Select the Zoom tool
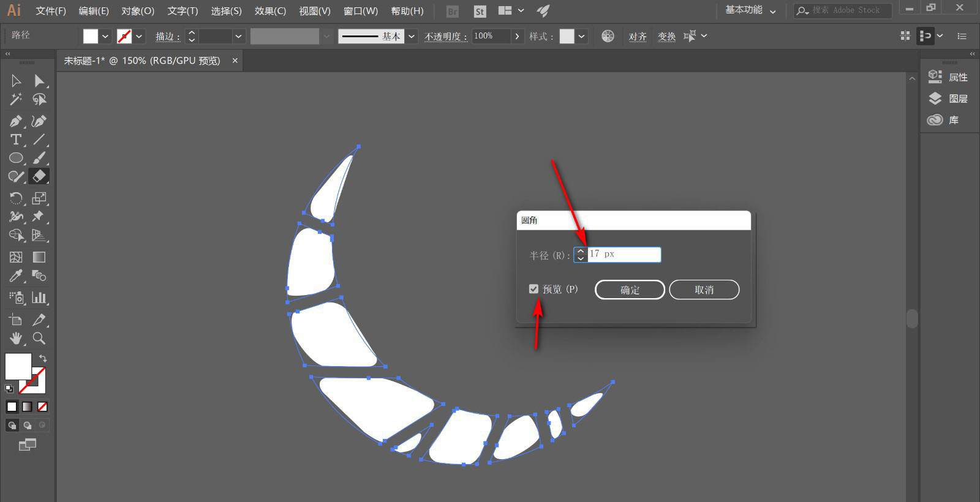 39,338
